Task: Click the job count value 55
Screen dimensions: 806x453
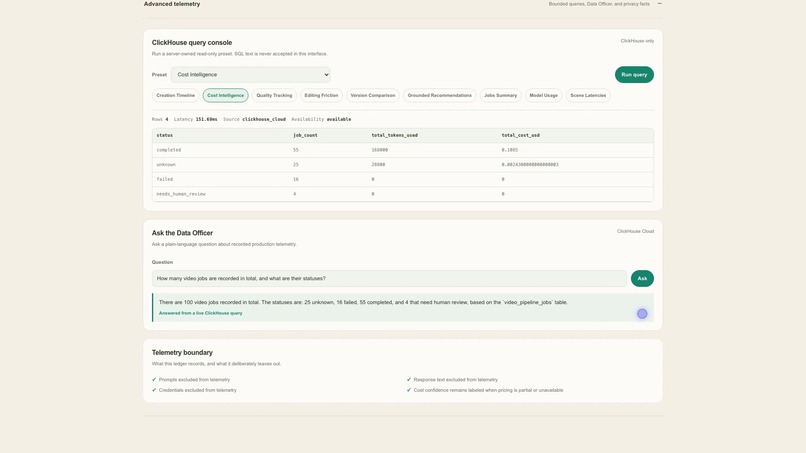Action: point(296,150)
